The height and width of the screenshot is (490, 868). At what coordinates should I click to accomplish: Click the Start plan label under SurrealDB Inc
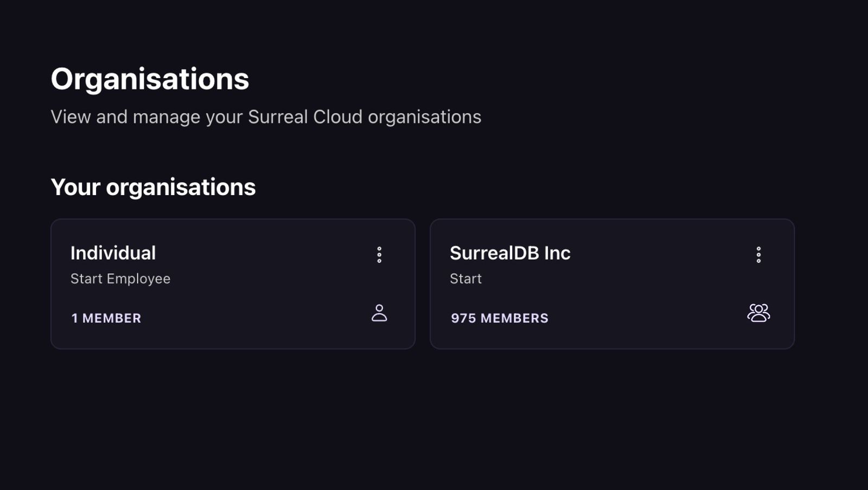[x=465, y=279]
